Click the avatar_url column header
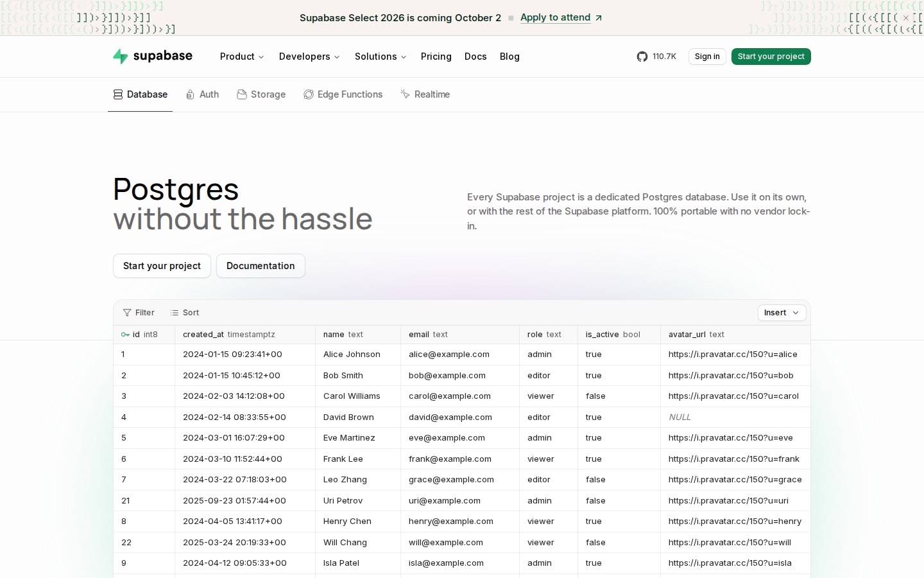The width and height of the screenshot is (924, 578). point(735,335)
